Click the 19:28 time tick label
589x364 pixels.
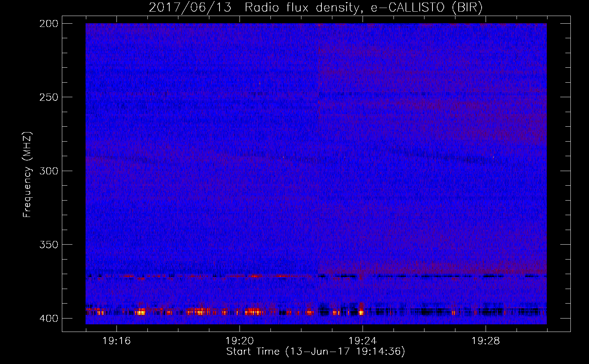[x=486, y=341]
